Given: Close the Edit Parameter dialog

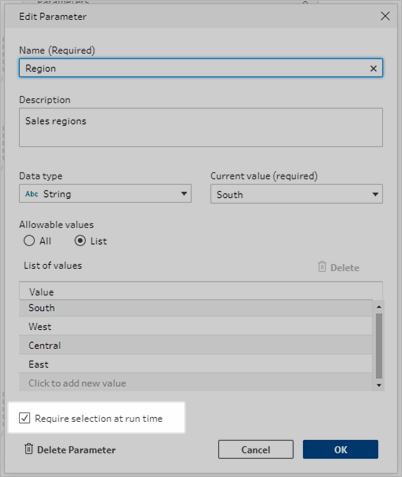Looking at the screenshot, I should (385, 16).
